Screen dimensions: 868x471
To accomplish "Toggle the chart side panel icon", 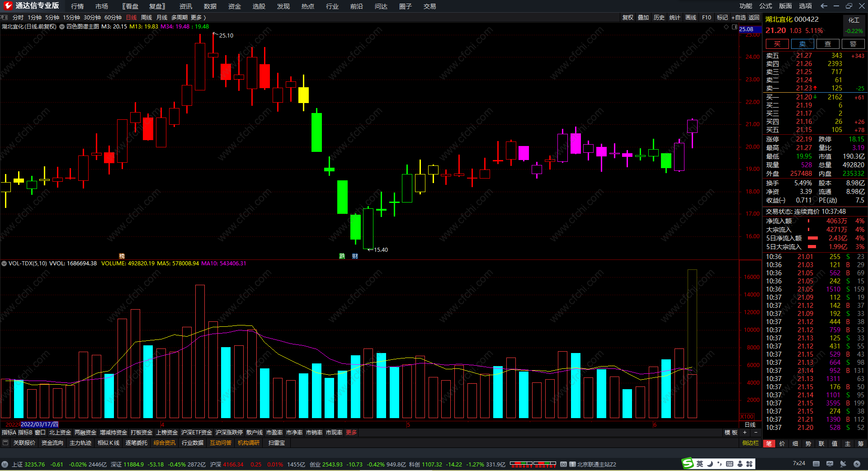I will point(735,27).
